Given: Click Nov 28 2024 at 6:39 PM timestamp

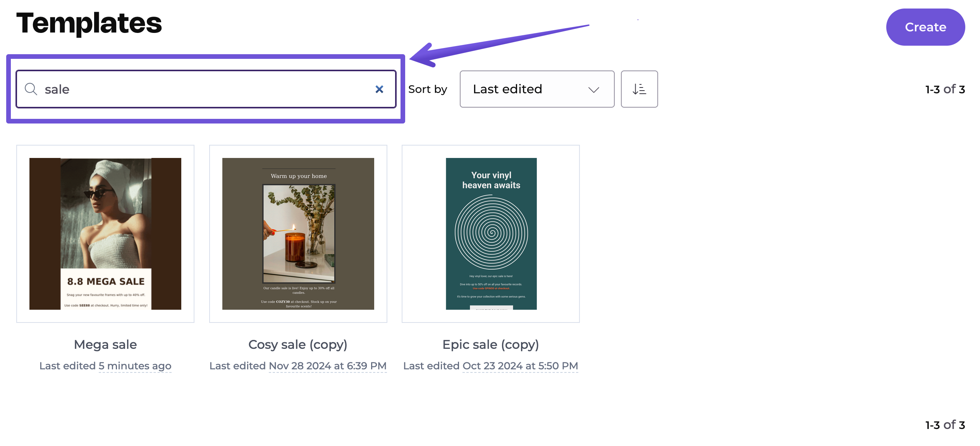Looking at the screenshot, I should click(327, 366).
